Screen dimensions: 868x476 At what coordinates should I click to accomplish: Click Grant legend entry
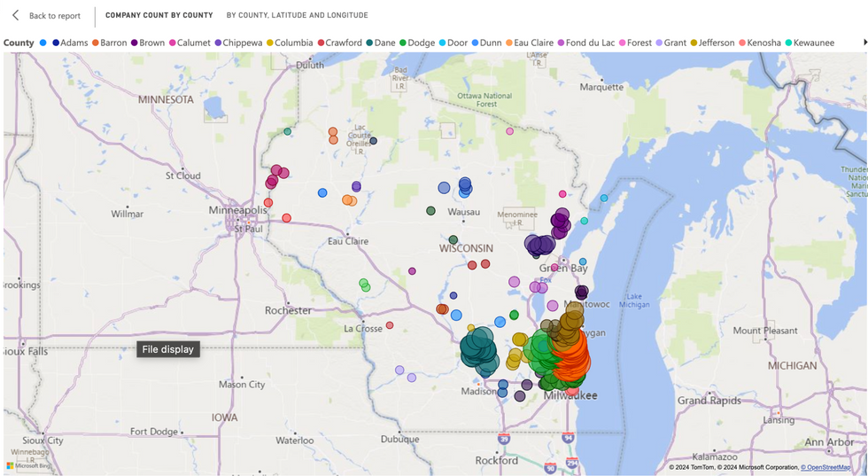(x=671, y=43)
